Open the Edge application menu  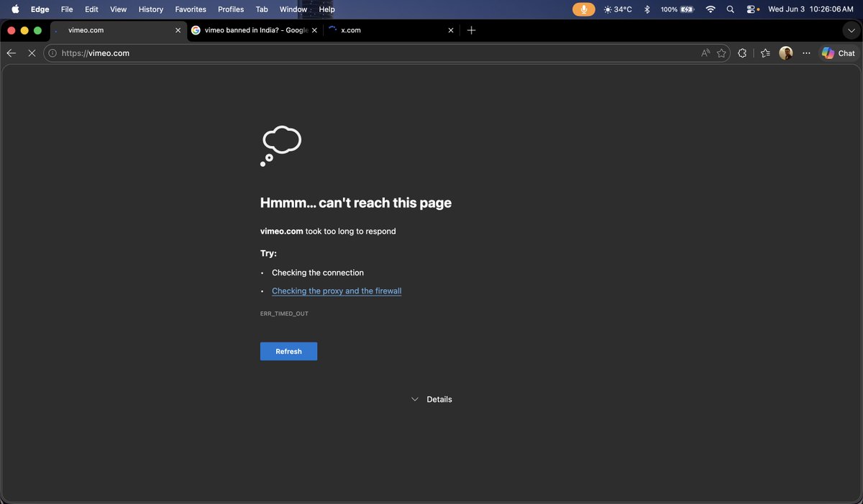click(x=40, y=9)
